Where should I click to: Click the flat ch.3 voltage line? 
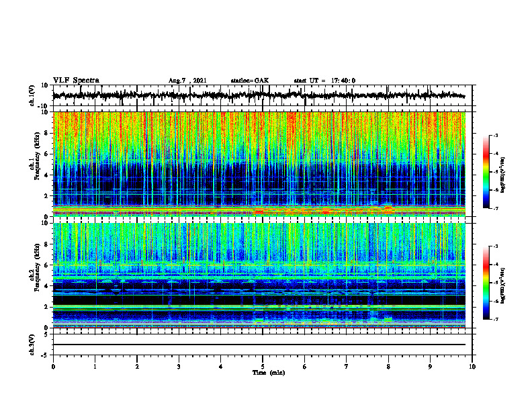point(259,345)
